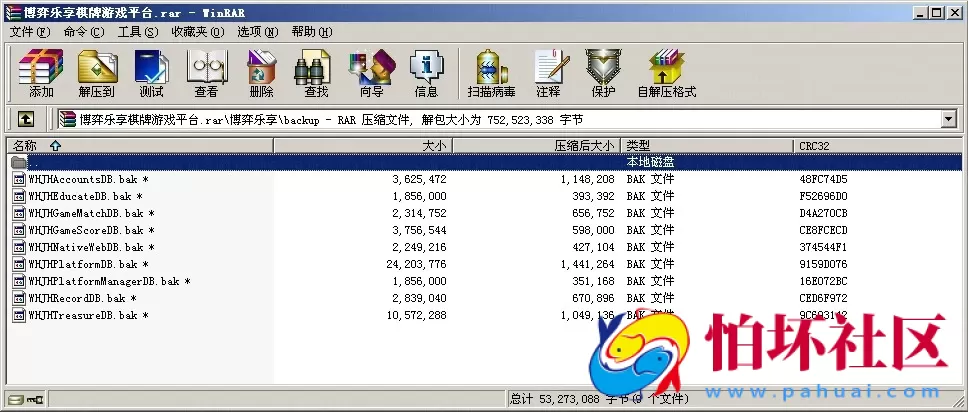Open the Tools (工具) menu
This screenshot has height=412, width=968.
[x=138, y=32]
